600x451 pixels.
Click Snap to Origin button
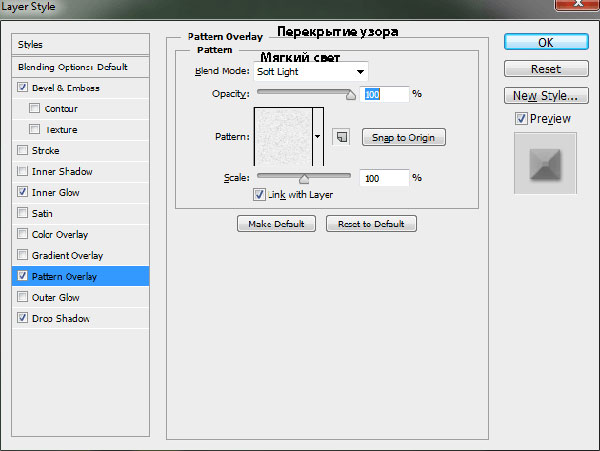click(x=404, y=137)
